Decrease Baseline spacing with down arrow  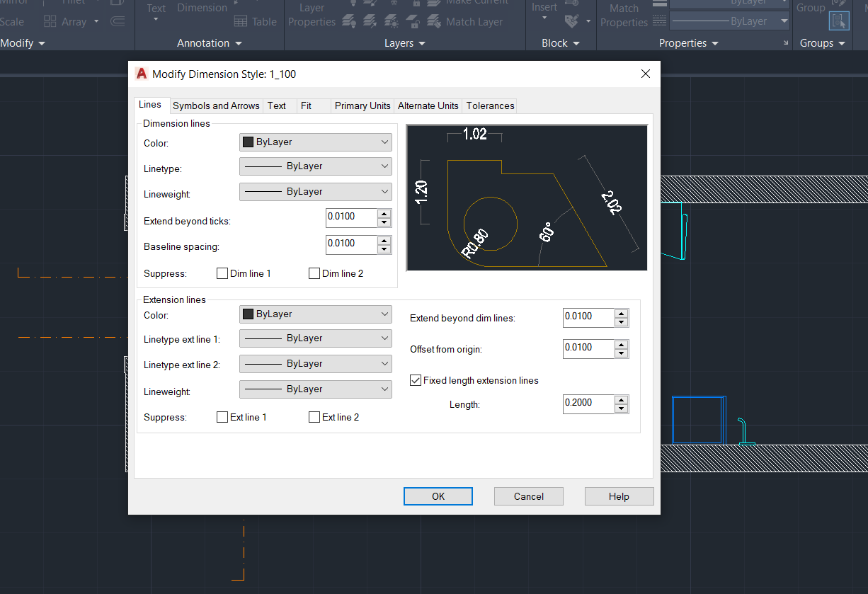pyautogui.click(x=384, y=249)
